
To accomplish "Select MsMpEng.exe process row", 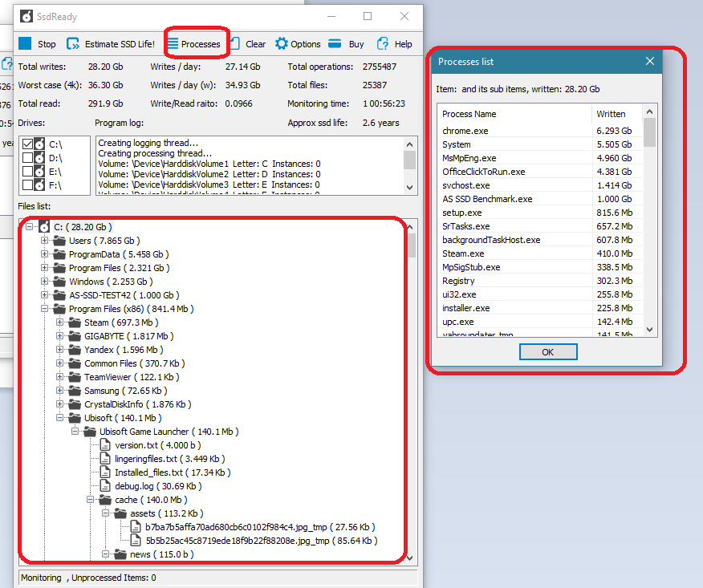I will (x=540, y=158).
